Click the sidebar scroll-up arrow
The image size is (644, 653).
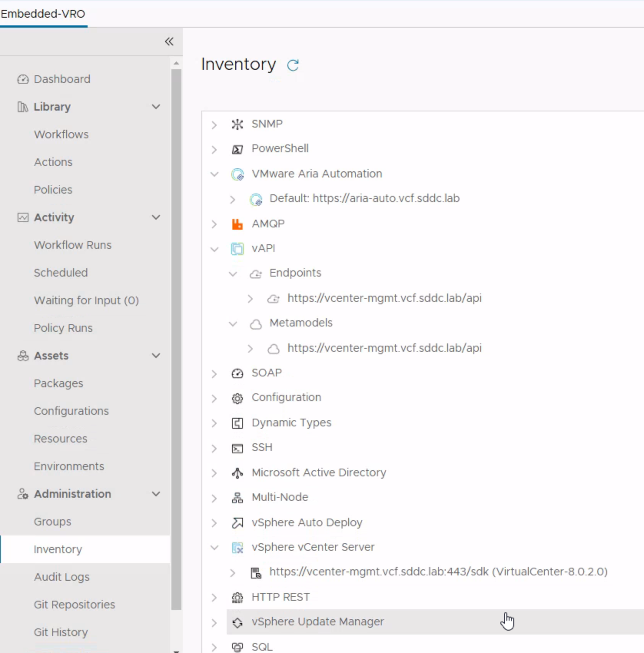tap(176, 63)
